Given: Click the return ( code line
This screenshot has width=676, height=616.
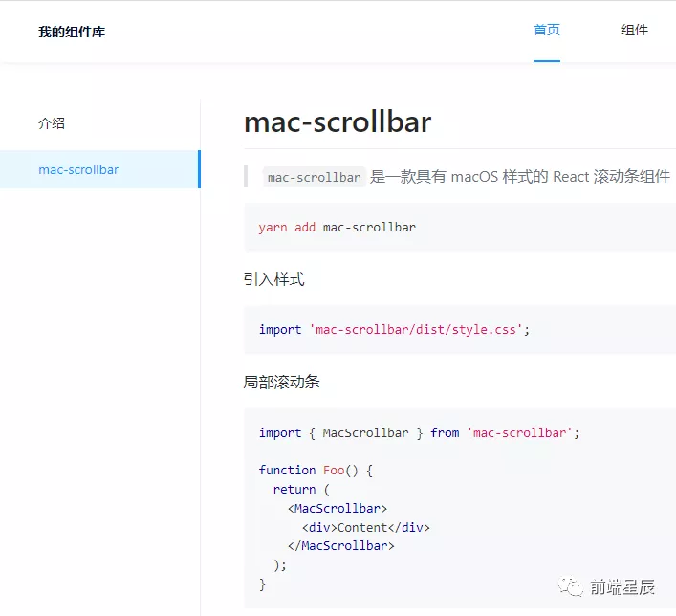Looking at the screenshot, I should tap(301, 489).
